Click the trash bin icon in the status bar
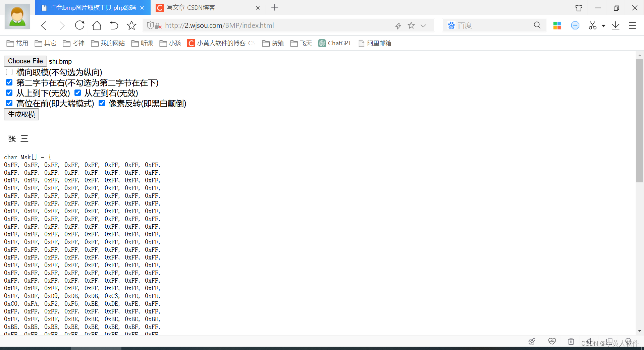This screenshot has height=350, width=644. 571,341
